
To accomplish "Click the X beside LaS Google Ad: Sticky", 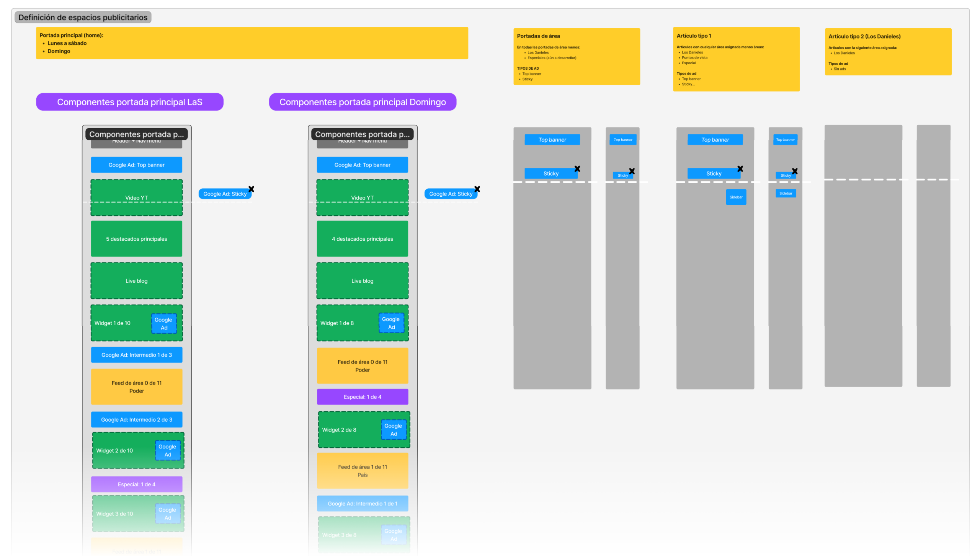I will pyautogui.click(x=251, y=189).
